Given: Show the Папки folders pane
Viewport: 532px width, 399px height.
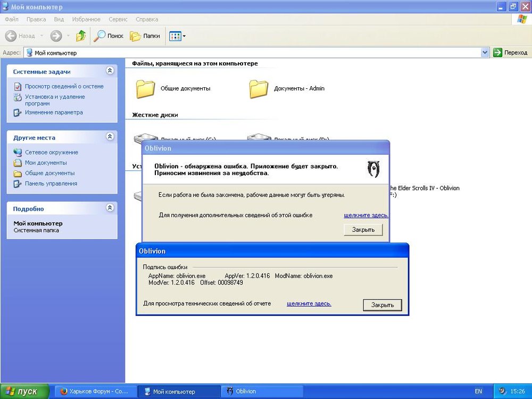Looking at the screenshot, I should [x=145, y=36].
